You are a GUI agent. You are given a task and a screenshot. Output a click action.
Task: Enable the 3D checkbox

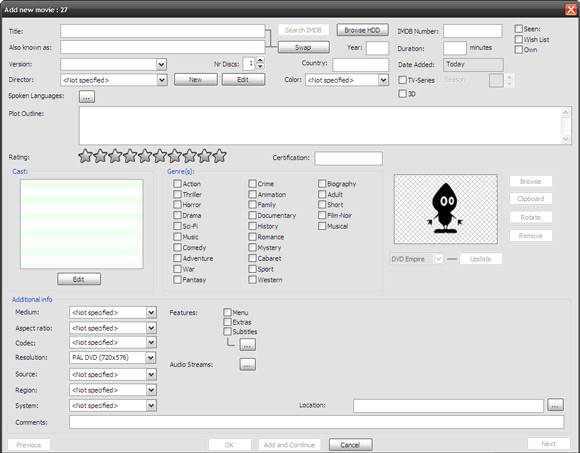click(x=402, y=94)
